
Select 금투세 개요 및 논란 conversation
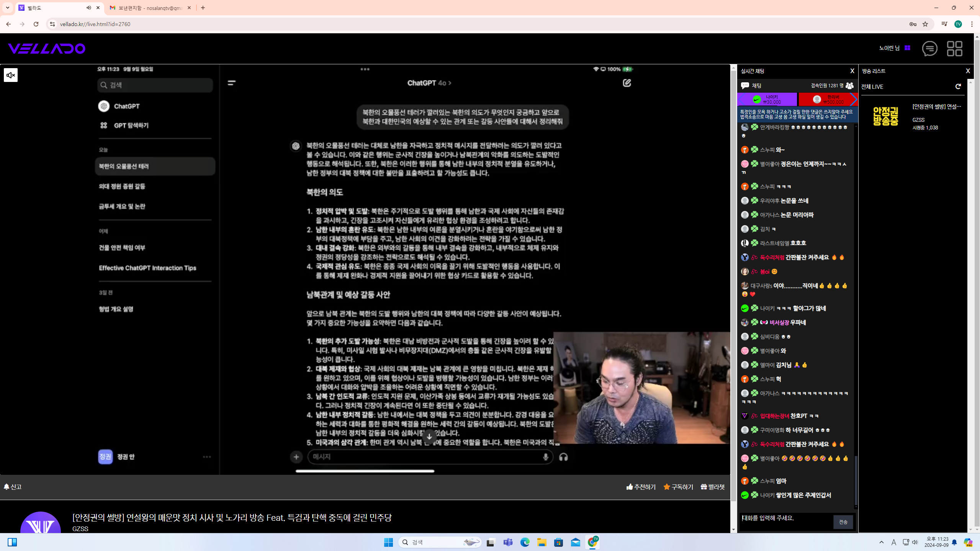[122, 206]
